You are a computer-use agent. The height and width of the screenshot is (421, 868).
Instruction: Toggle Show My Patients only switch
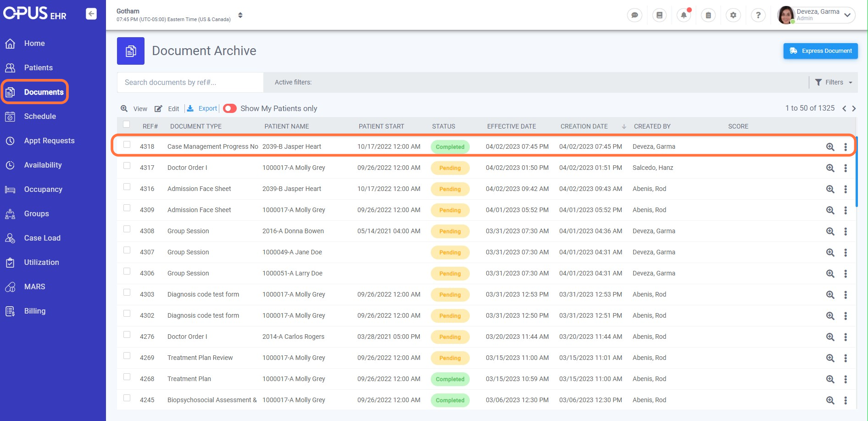[230, 108]
